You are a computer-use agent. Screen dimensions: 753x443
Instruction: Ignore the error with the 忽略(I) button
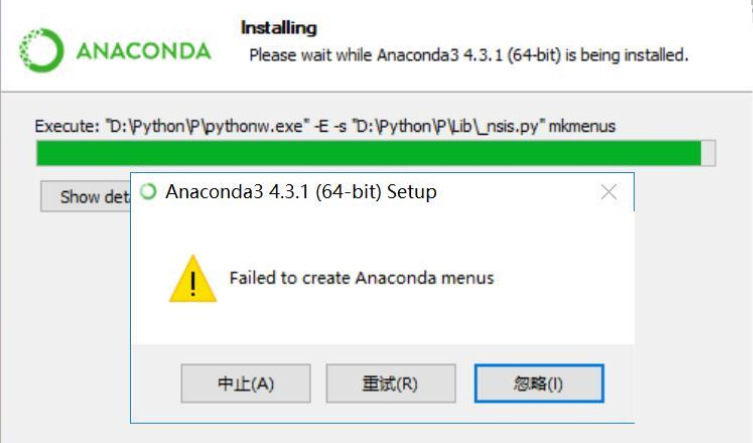click(539, 383)
